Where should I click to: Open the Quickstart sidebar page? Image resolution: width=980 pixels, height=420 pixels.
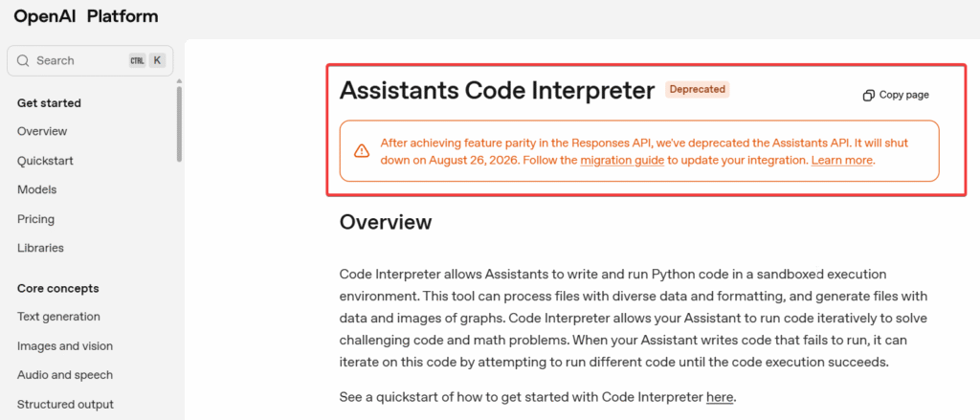(45, 161)
